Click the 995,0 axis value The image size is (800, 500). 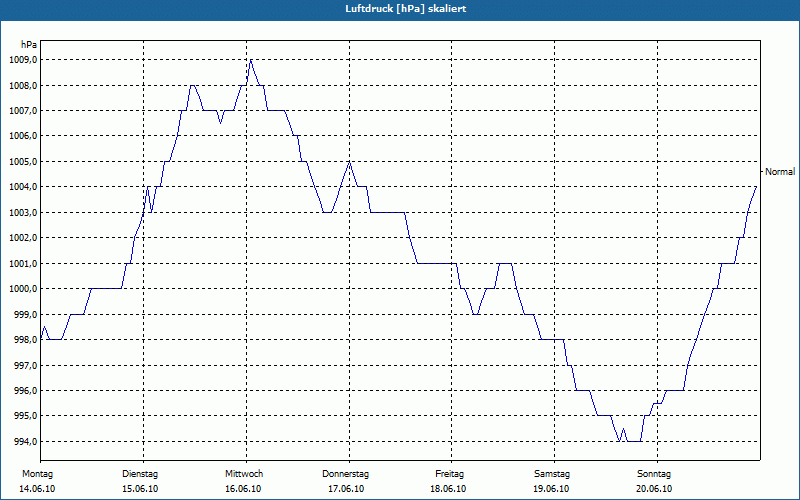pyautogui.click(x=25, y=416)
